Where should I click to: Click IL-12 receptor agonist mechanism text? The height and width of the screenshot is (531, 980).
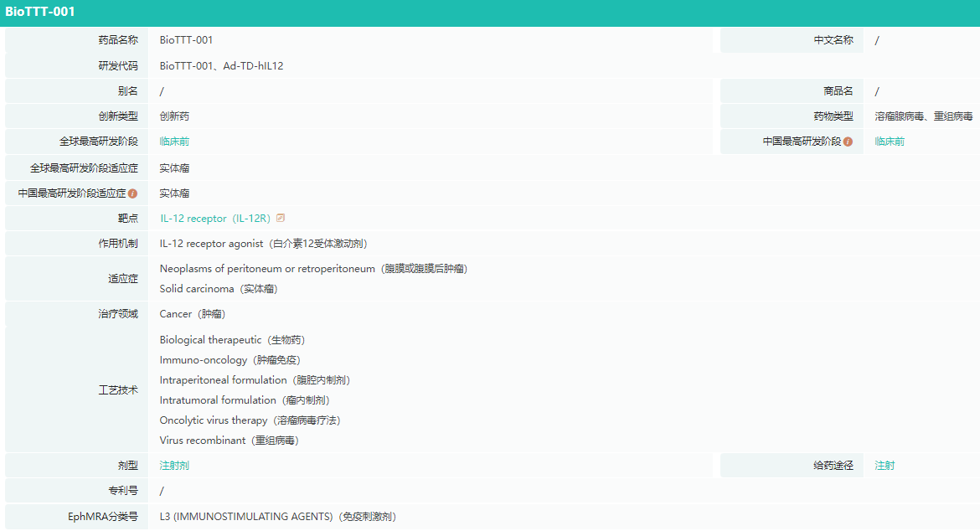click(x=263, y=244)
